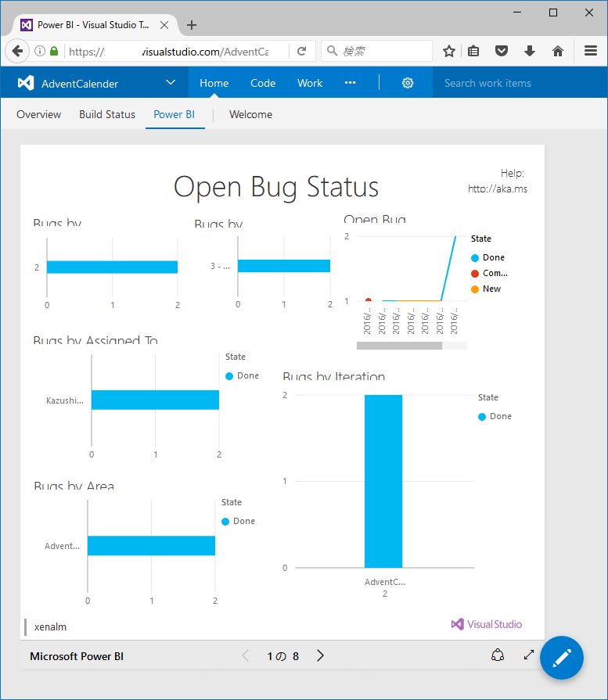Expand report to full screen
The image size is (608, 700).
(x=529, y=655)
